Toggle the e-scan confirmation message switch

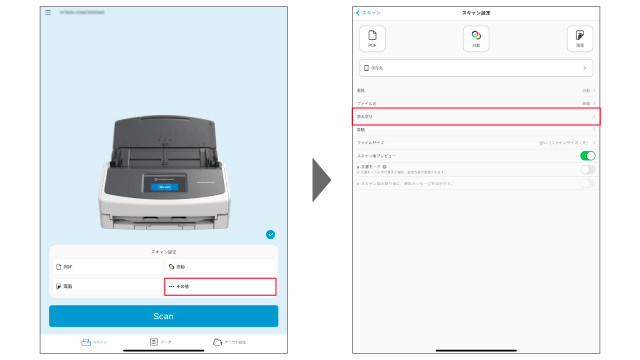tap(587, 183)
